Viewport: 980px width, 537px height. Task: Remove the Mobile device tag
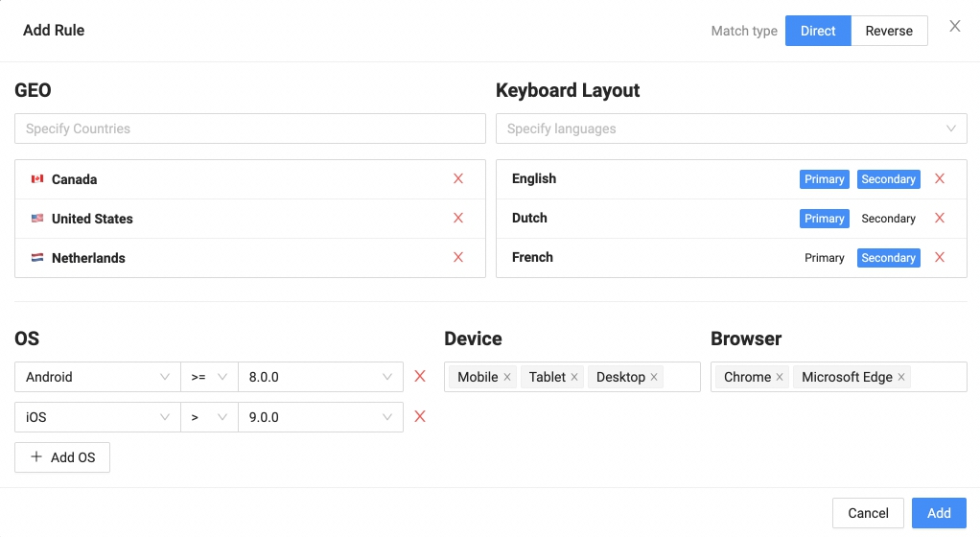click(507, 378)
